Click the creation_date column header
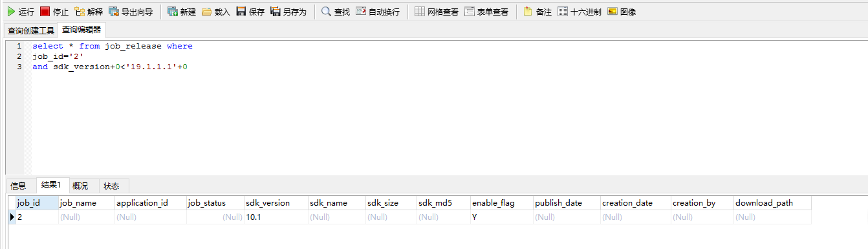 [636, 203]
